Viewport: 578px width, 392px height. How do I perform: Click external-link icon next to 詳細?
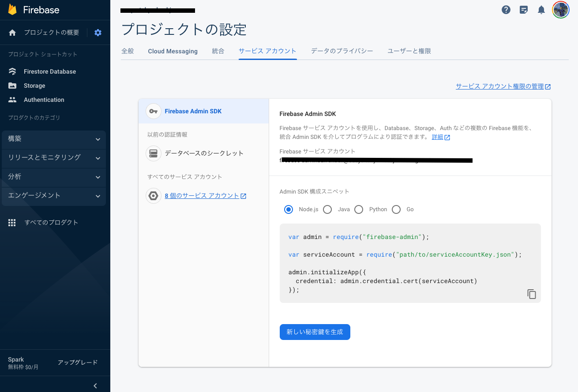point(447,137)
